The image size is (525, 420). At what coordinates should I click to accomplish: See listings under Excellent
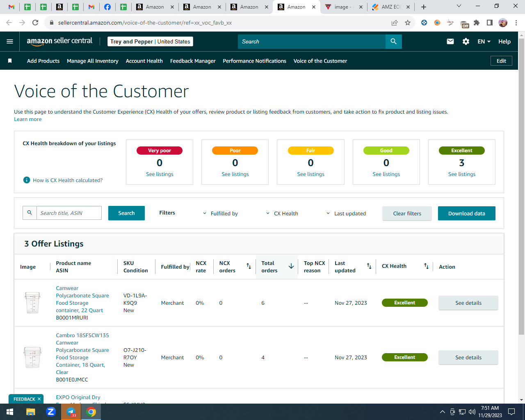(x=462, y=174)
